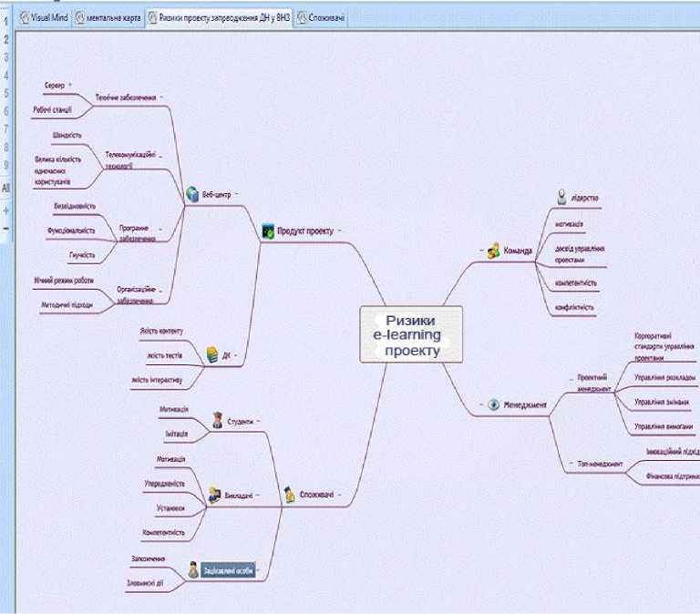Select the central Ризики e-learning проекту node
700x614 pixels.
[x=411, y=334]
